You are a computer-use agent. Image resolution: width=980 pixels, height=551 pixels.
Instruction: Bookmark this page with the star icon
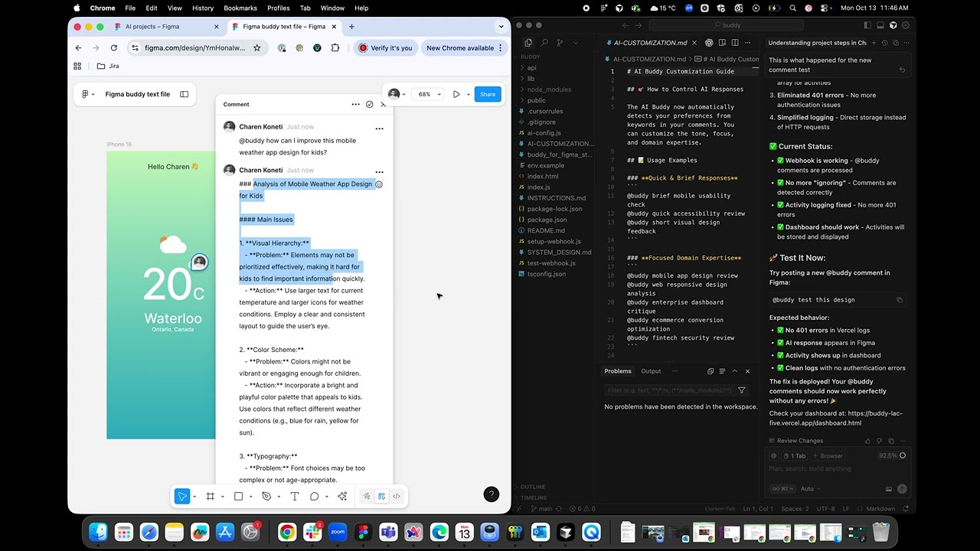point(257,47)
